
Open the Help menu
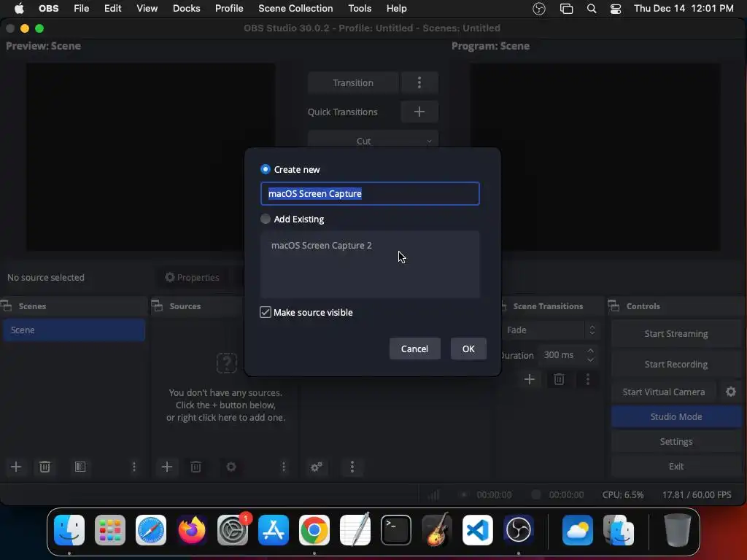[x=396, y=8]
